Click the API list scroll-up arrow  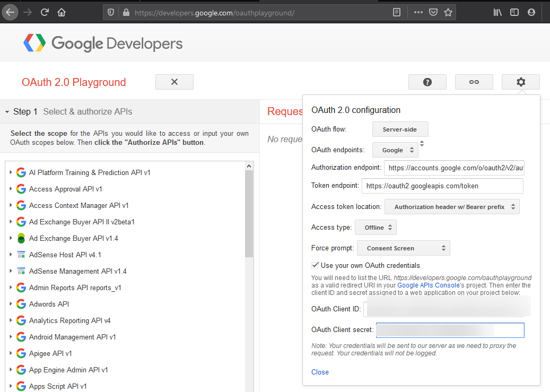point(249,166)
